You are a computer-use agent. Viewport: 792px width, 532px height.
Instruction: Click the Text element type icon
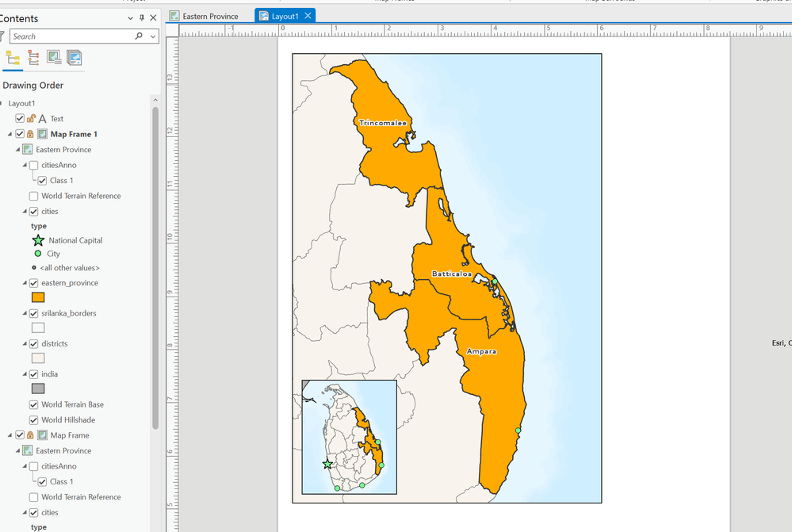43,119
